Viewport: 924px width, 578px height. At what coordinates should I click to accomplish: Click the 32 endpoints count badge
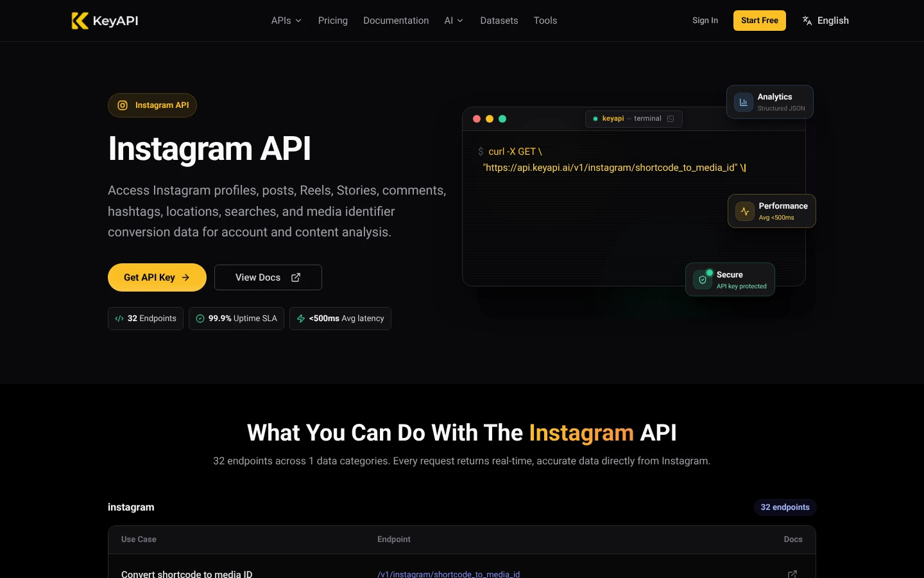pos(785,507)
